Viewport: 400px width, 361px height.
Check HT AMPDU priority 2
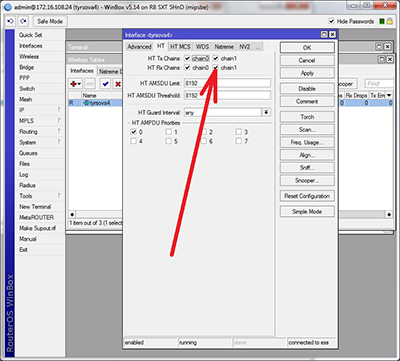coord(203,132)
